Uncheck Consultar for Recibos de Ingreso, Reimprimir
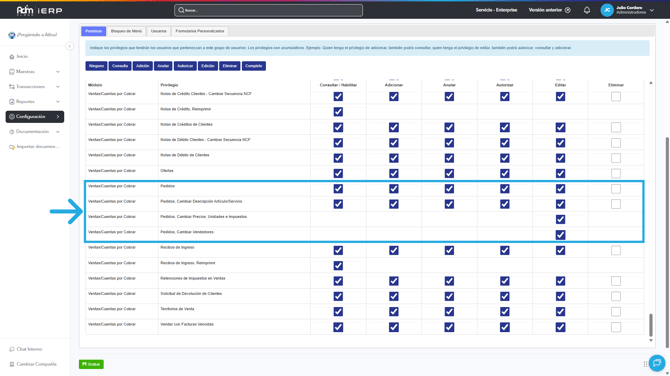 click(338, 266)
